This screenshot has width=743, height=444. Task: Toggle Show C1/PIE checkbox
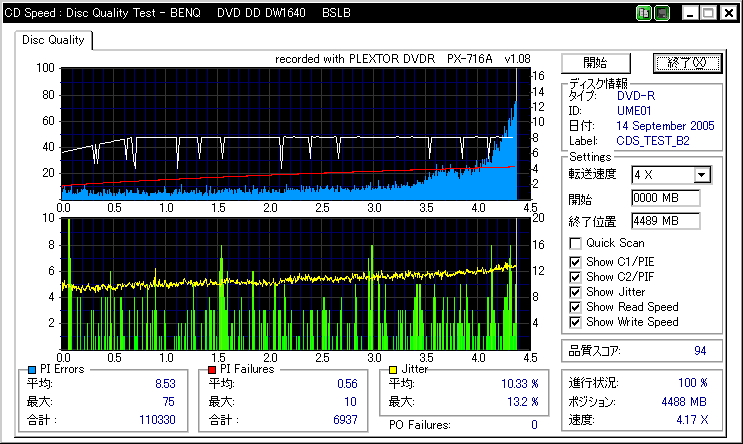[575, 262]
